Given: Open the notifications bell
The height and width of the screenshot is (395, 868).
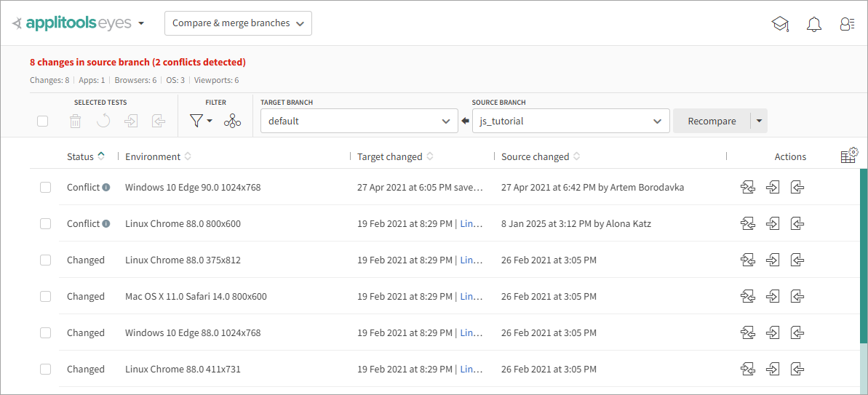Looking at the screenshot, I should coord(814,24).
